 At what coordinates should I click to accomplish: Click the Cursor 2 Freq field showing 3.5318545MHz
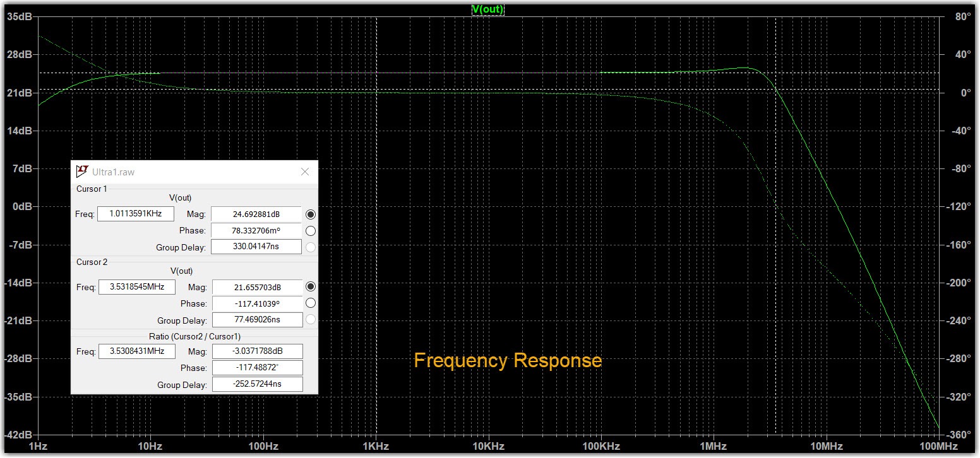pos(136,287)
